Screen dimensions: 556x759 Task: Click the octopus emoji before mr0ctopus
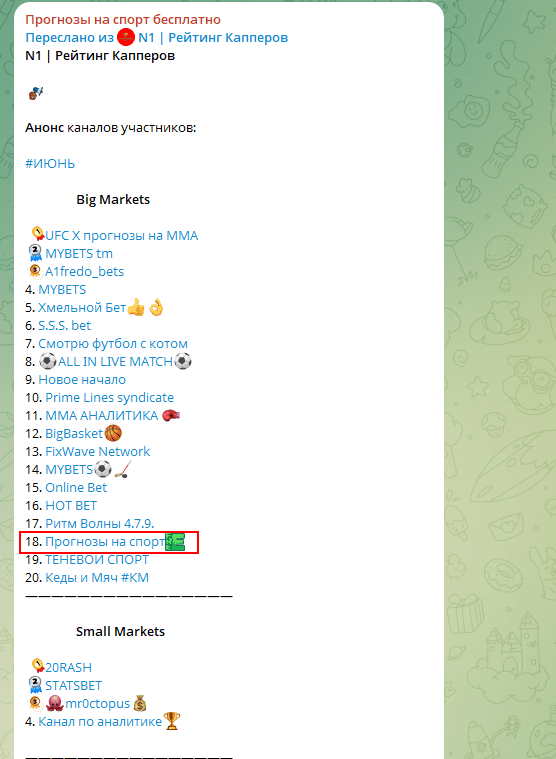[x=55, y=703]
